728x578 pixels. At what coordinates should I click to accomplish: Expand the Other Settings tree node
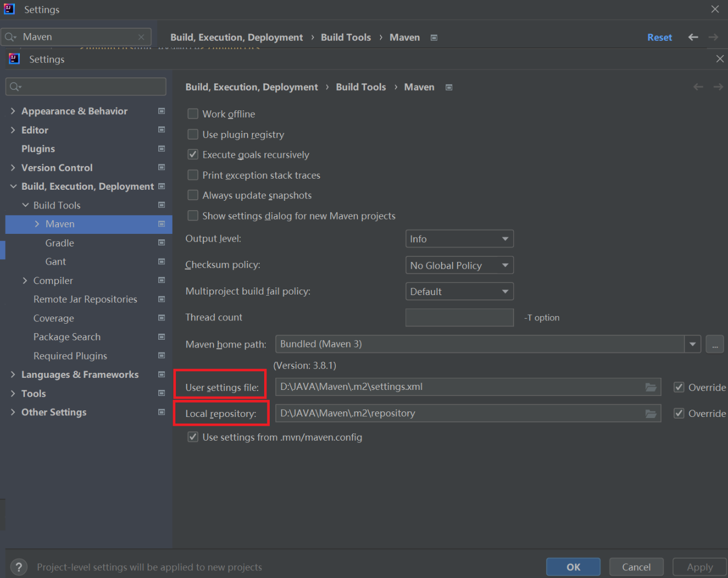pos(13,412)
